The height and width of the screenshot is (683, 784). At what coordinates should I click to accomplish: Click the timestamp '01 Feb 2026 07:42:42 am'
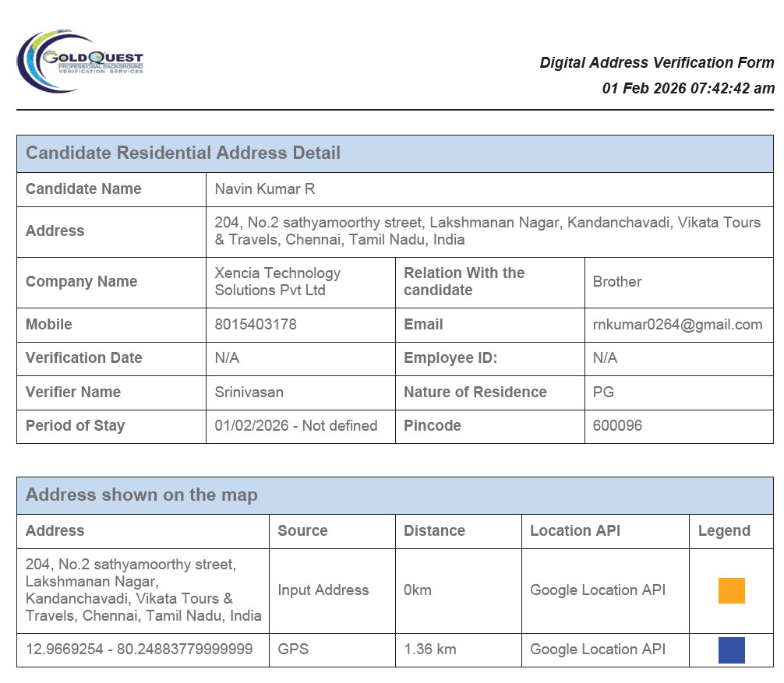[688, 88]
